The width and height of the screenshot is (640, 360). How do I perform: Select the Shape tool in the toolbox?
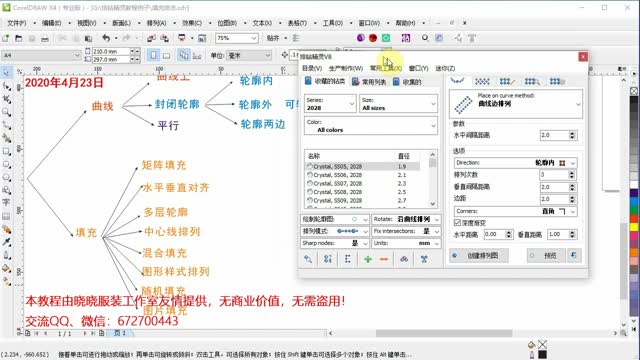[x=6, y=86]
